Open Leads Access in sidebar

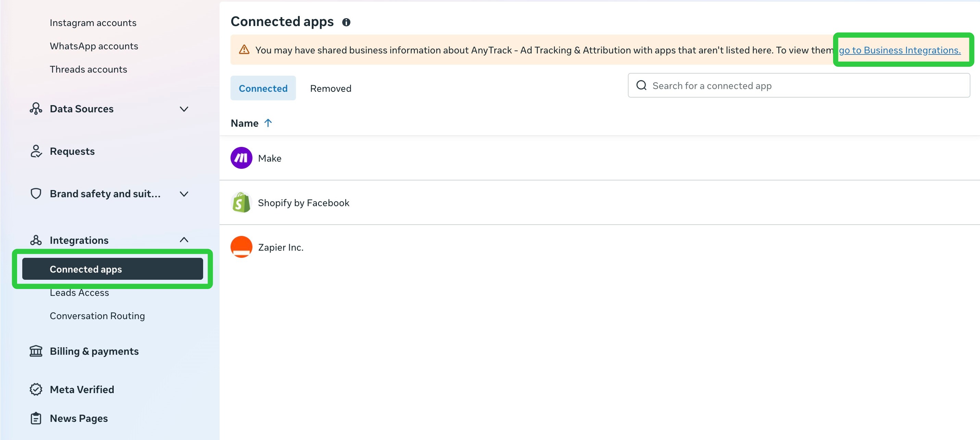[x=79, y=292]
